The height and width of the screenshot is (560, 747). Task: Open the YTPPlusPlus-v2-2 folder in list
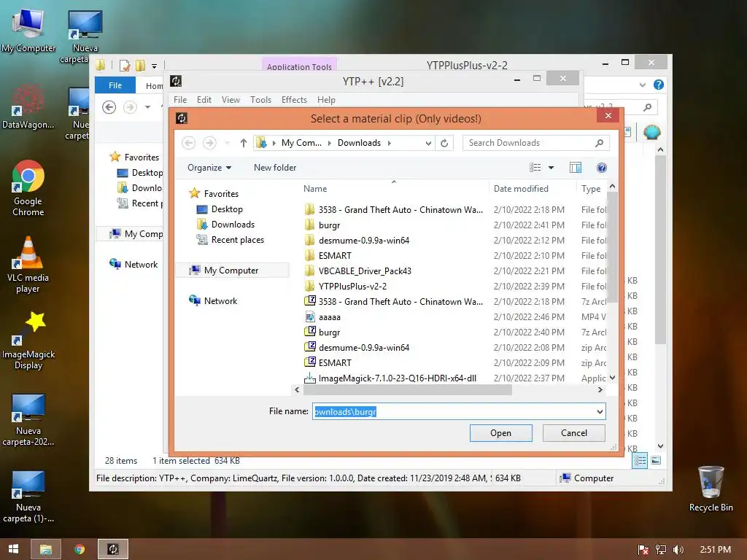point(352,286)
